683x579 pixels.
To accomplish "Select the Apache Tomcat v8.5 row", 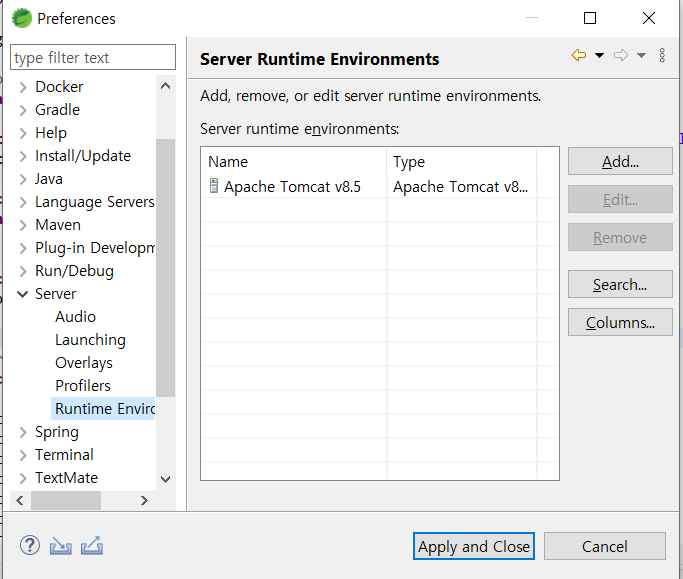I will [380, 186].
